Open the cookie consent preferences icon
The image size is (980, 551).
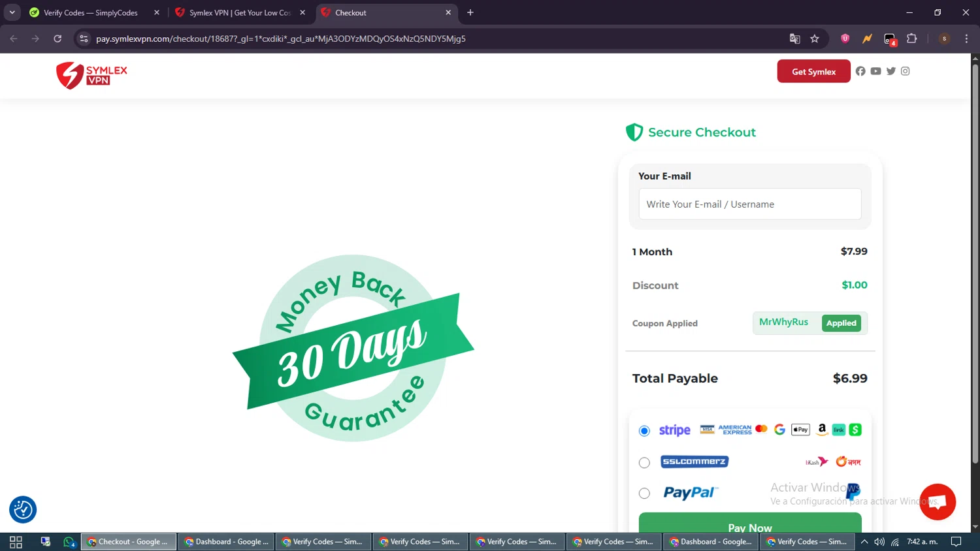[x=23, y=510]
